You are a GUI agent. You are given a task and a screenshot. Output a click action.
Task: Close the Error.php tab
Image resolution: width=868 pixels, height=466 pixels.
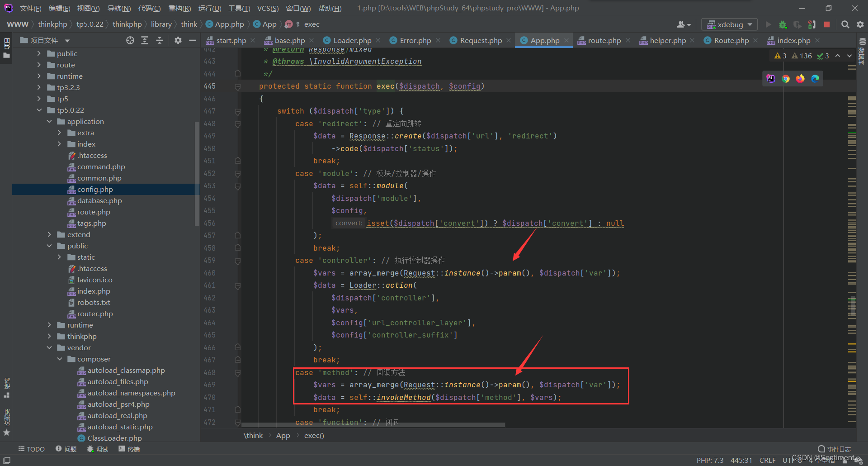click(438, 40)
